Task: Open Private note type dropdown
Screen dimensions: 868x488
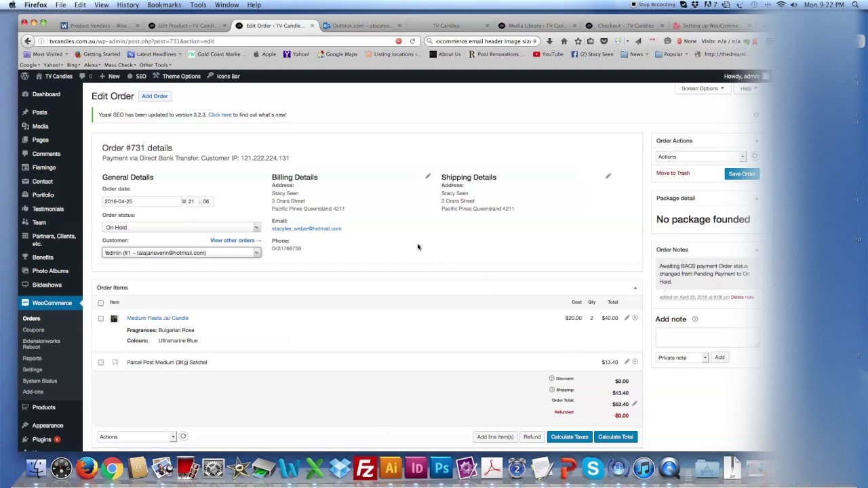Action: tap(682, 357)
